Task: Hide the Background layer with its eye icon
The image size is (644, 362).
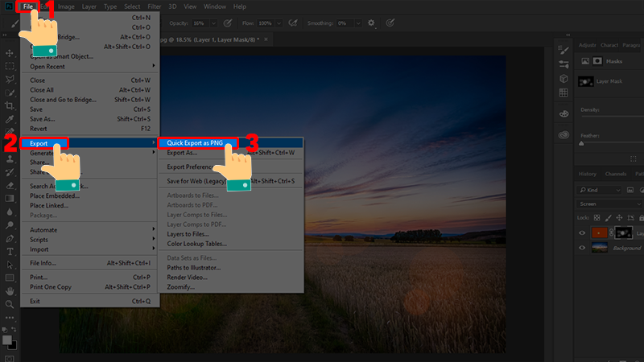Action: pyautogui.click(x=583, y=249)
